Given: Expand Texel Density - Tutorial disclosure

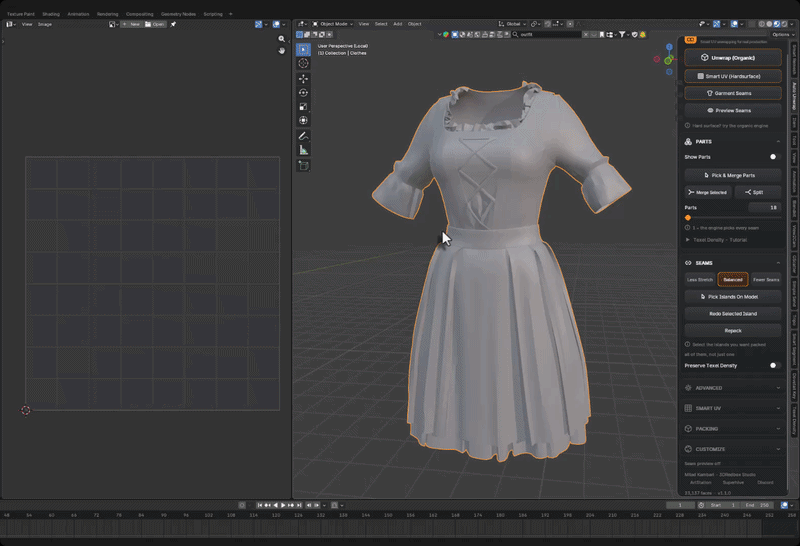Looking at the screenshot, I should pyautogui.click(x=716, y=240).
